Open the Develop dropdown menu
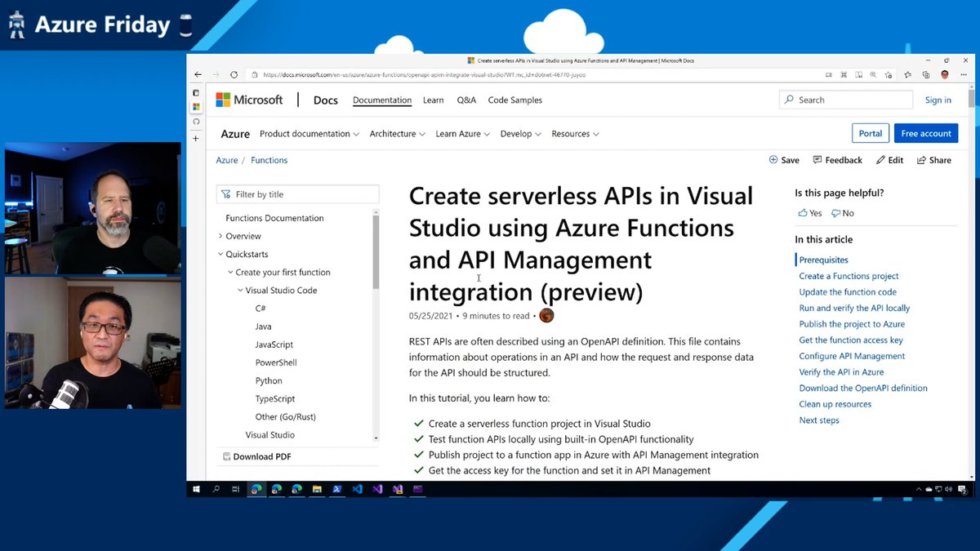The height and width of the screenshot is (551, 980). [x=521, y=134]
